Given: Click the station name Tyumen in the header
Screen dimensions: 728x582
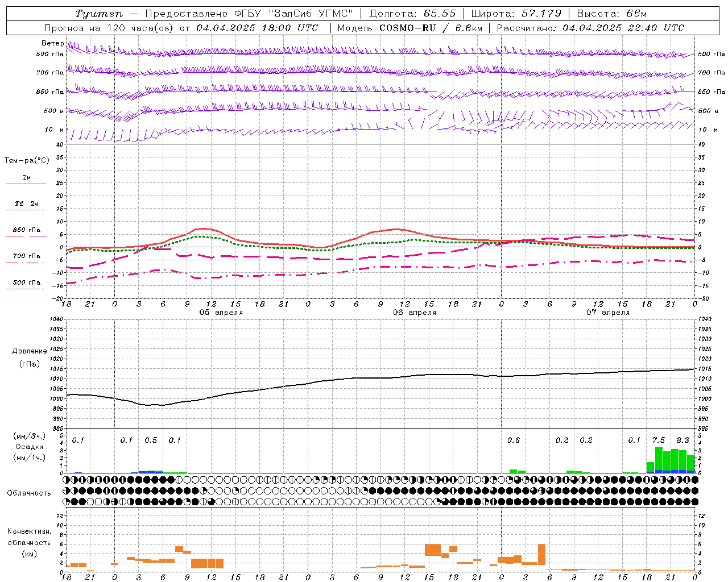Looking at the screenshot, I should 99,14.
